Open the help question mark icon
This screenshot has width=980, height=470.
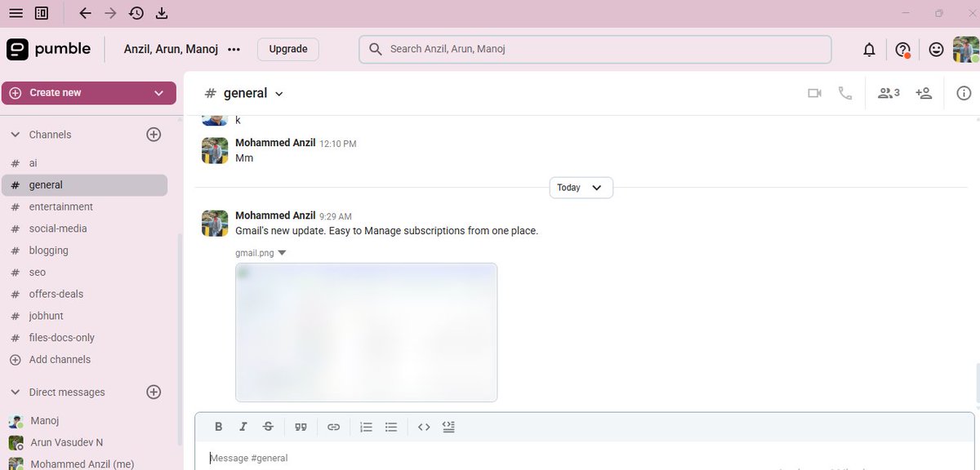[x=902, y=50]
